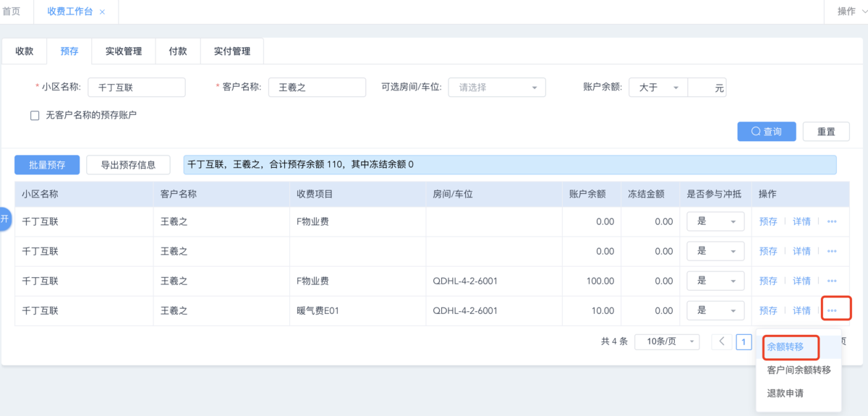Click QDHL-4-2-6001 in the F物业费 row
The height and width of the screenshot is (416, 868).
click(465, 281)
